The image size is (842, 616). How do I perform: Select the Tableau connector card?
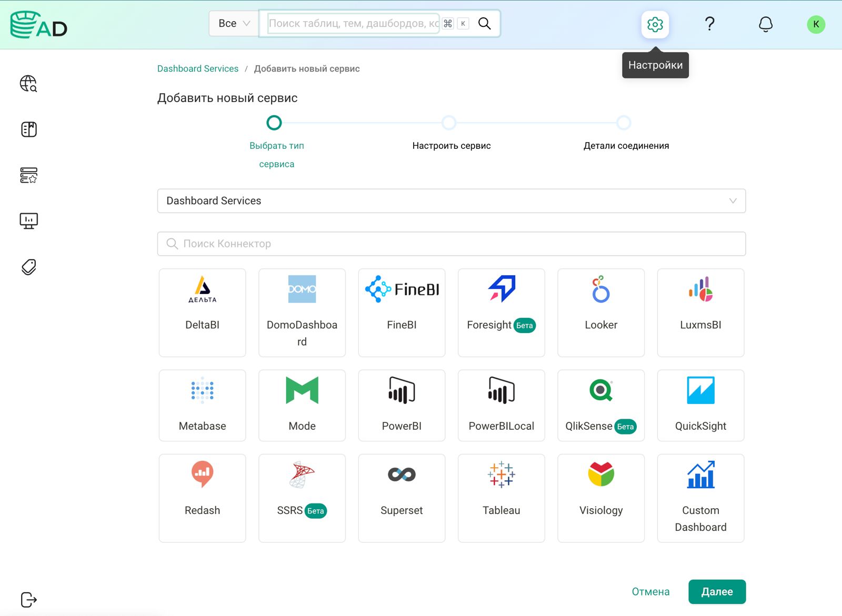pos(501,498)
